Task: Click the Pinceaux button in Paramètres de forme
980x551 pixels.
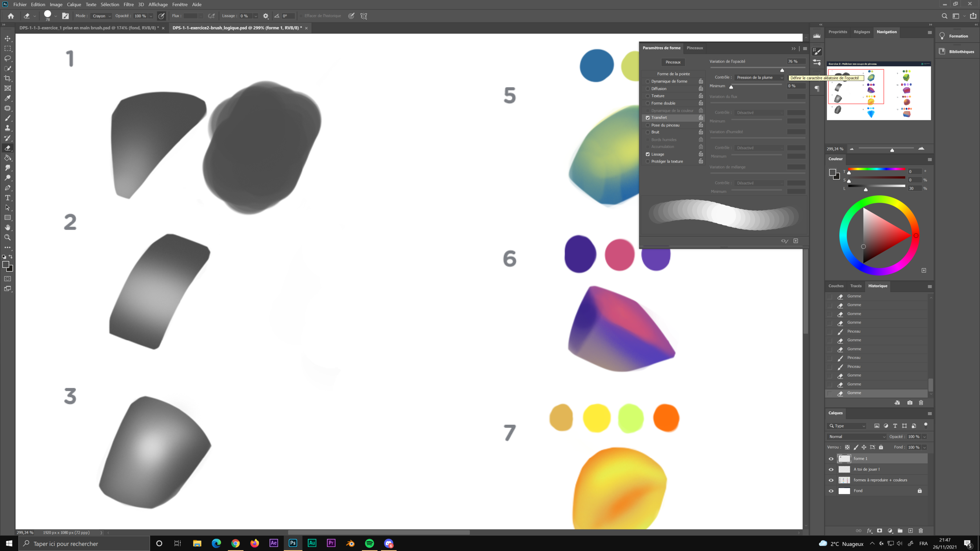Action: pyautogui.click(x=673, y=62)
